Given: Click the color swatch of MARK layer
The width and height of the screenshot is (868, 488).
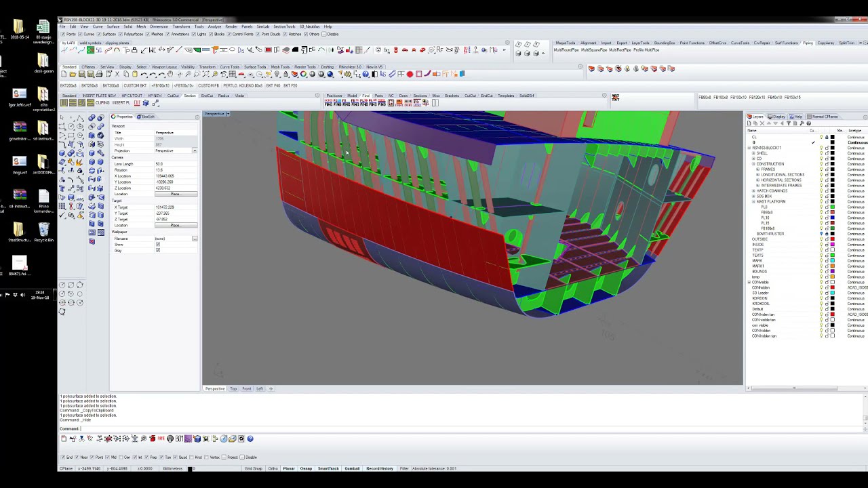Looking at the screenshot, I should pos(833,260).
